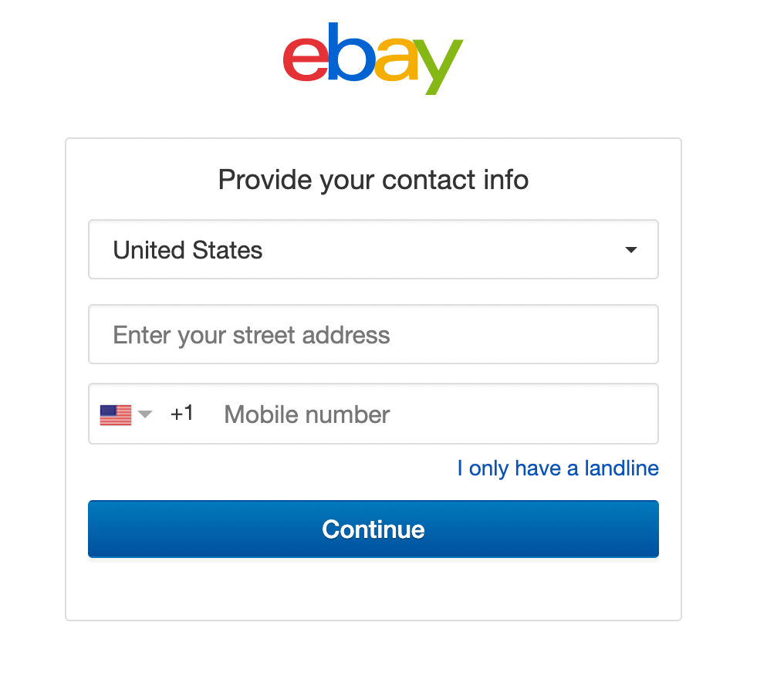Click the Provide your contact info heading
Screen dimensions: 784x673
pyautogui.click(x=373, y=180)
